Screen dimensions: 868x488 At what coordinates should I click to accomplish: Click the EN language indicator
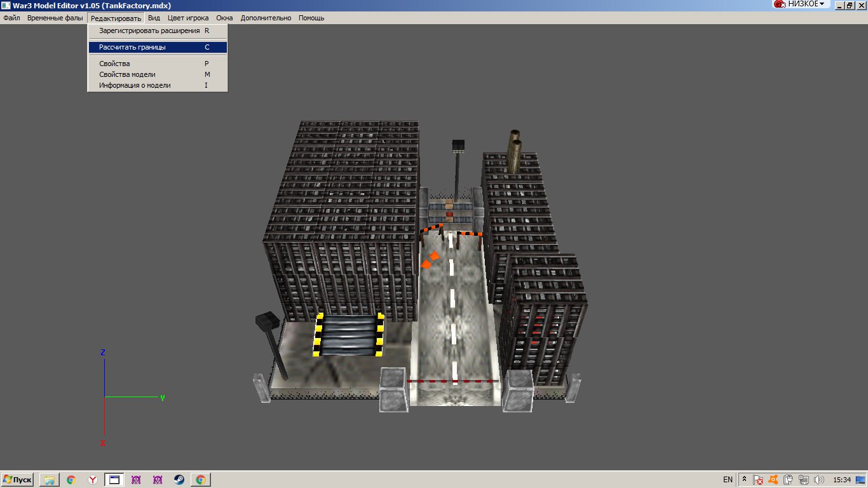pyautogui.click(x=728, y=480)
